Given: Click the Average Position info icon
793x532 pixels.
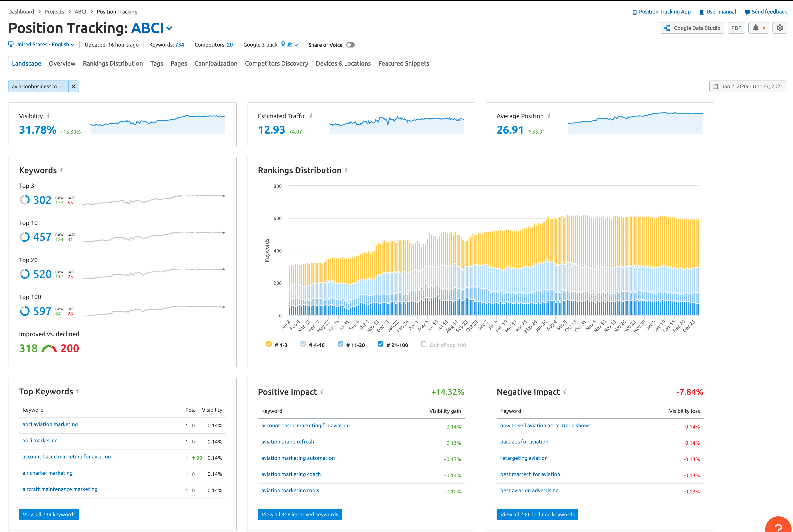Looking at the screenshot, I should click(549, 116).
